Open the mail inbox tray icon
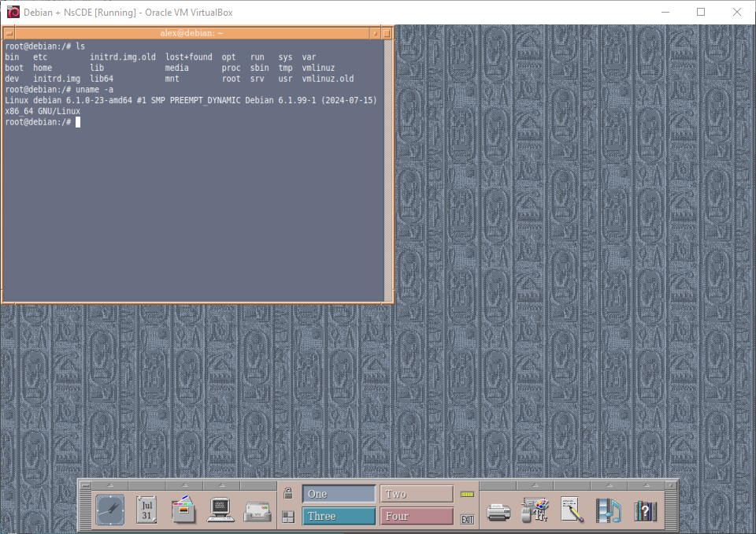This screenshot has height=534, width=756. [x=258, y=510]
